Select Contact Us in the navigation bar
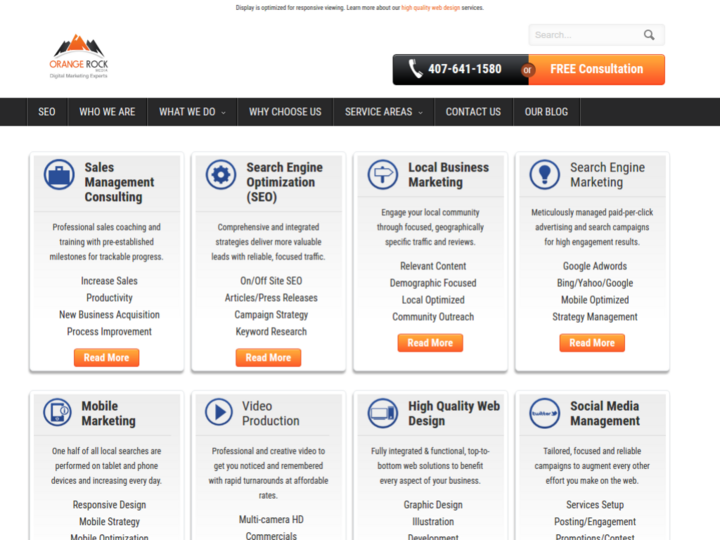The image size is (720, 540). click(473, 112)
